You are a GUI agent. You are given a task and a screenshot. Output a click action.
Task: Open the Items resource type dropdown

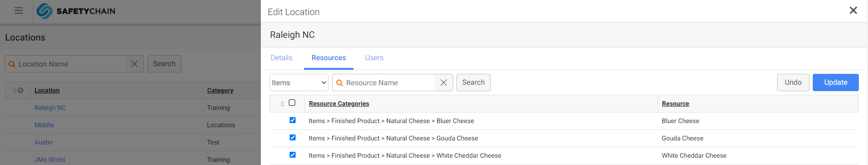(x=299, y=82)
